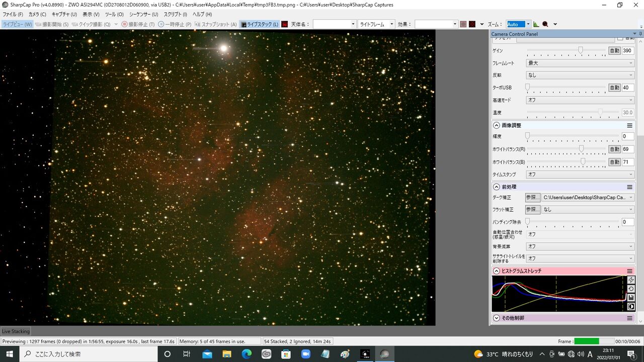Image resolution: width=644 pixels, height=362 pixels.
Task: Click the Gain value field 390
Action: 628,51
